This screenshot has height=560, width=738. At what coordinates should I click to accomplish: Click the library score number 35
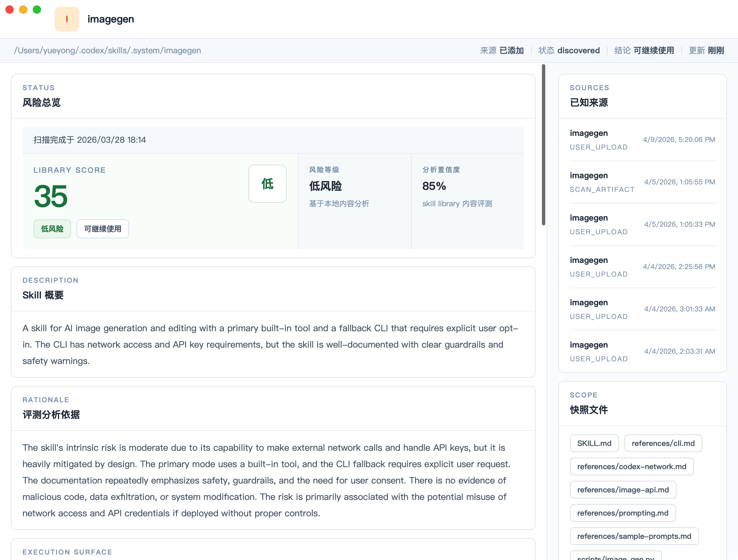pyautogui.click(x=51, y=196)
